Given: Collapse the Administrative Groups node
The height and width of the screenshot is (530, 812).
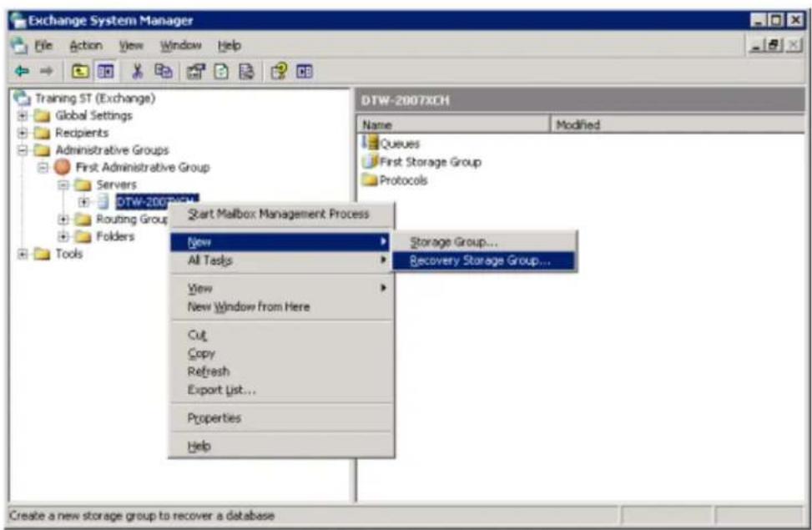Looking at the screenshot, I should [x=23, y=150].
